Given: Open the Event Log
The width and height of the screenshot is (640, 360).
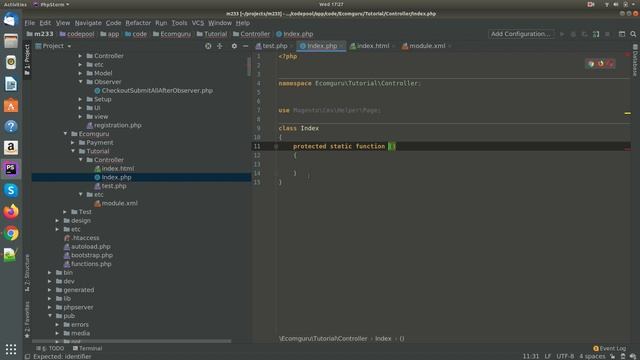Looking at the screenshot, I should pyautogui.click(x=609, y=349).
